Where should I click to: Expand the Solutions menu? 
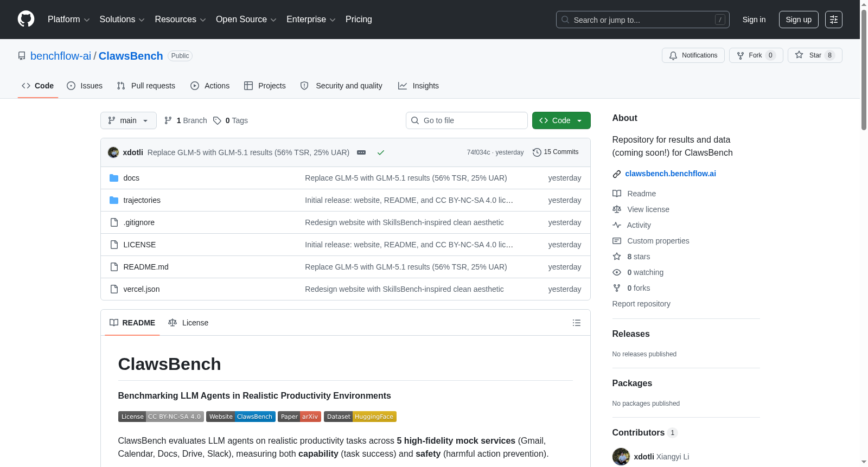click(x=122, y=20)
